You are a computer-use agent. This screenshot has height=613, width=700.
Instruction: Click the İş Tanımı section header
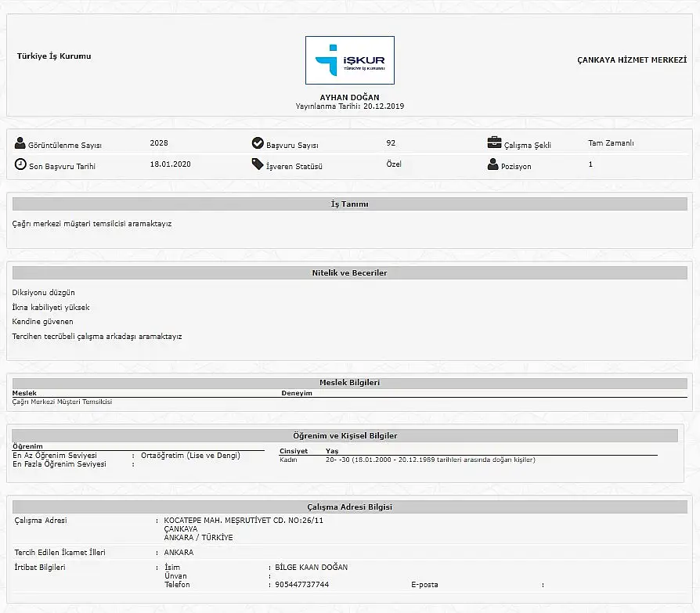coord(349,204)
